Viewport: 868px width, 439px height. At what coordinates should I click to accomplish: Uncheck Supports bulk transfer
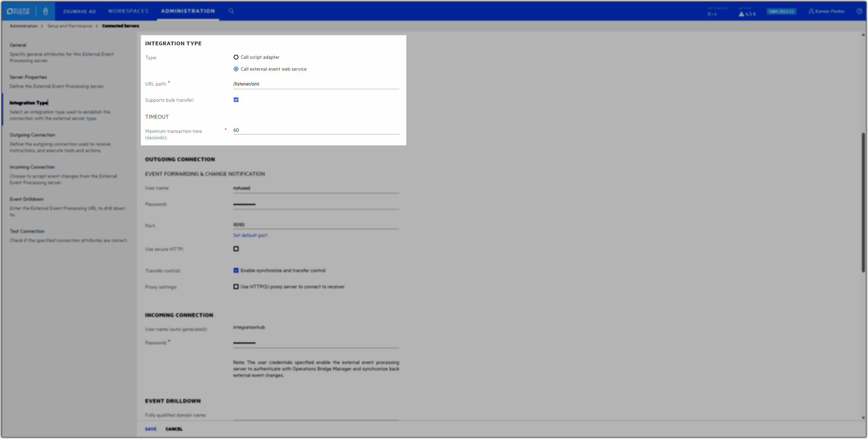[x=236, y=100]
